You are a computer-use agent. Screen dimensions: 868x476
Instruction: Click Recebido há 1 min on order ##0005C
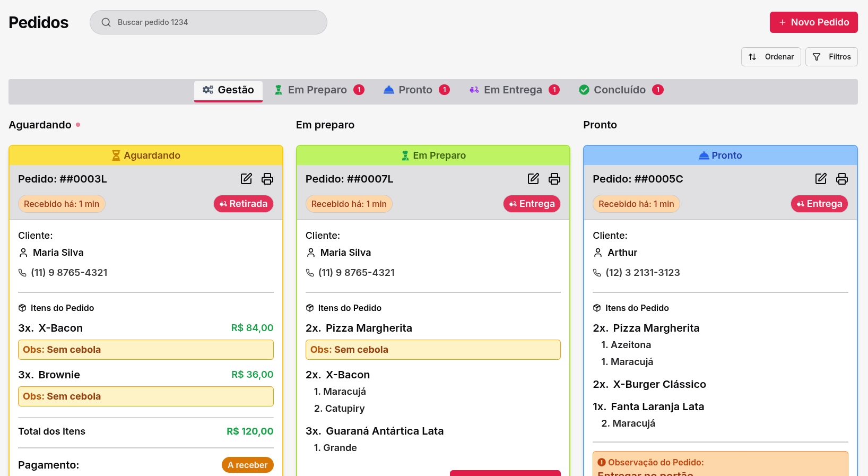pyautogui.click(x=636, y=204)
